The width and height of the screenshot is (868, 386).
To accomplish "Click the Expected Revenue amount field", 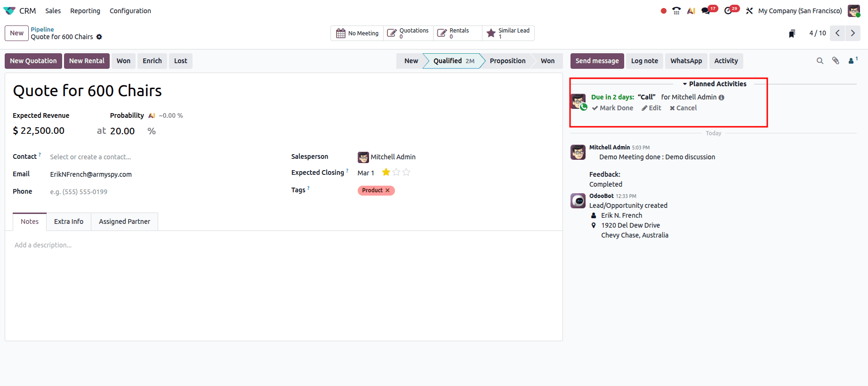I will tap(42, 131).
